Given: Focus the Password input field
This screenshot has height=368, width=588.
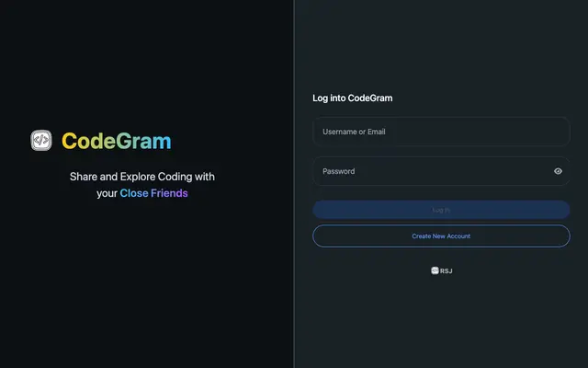Looking at the screenshot, I should [441, 171].
